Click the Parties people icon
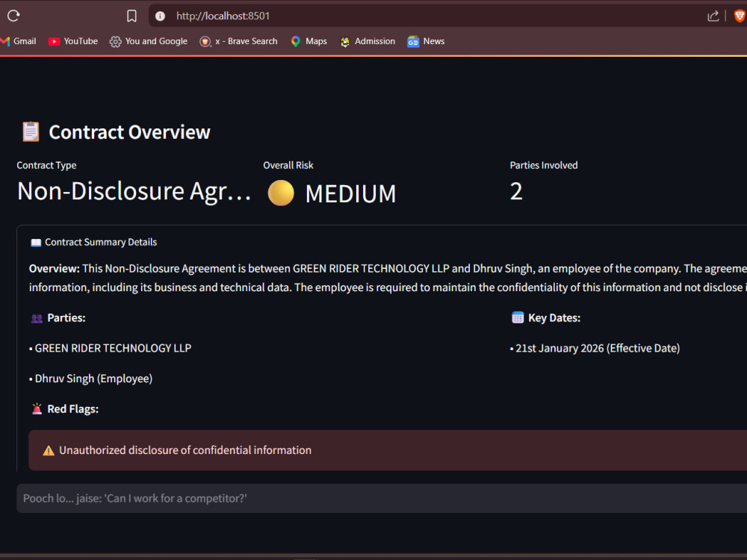Screen dimensions: 747x560 click(37, 319)
